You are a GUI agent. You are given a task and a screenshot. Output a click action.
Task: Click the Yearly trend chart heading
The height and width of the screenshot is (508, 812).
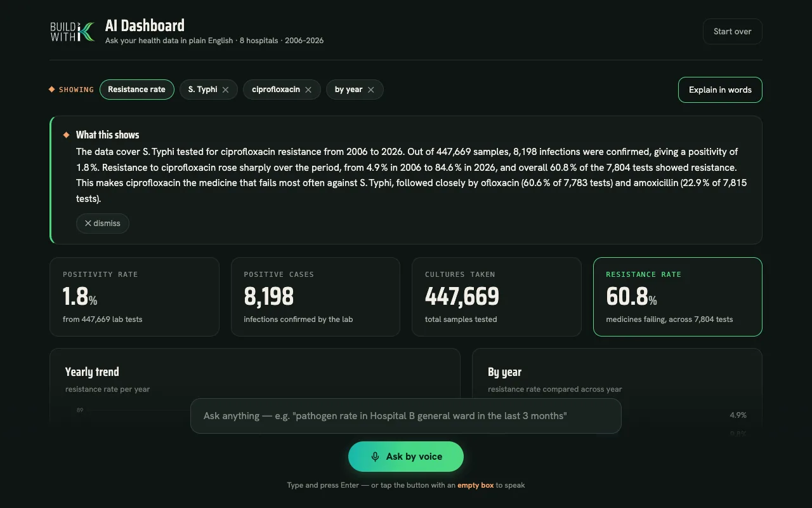pos(92,372)
